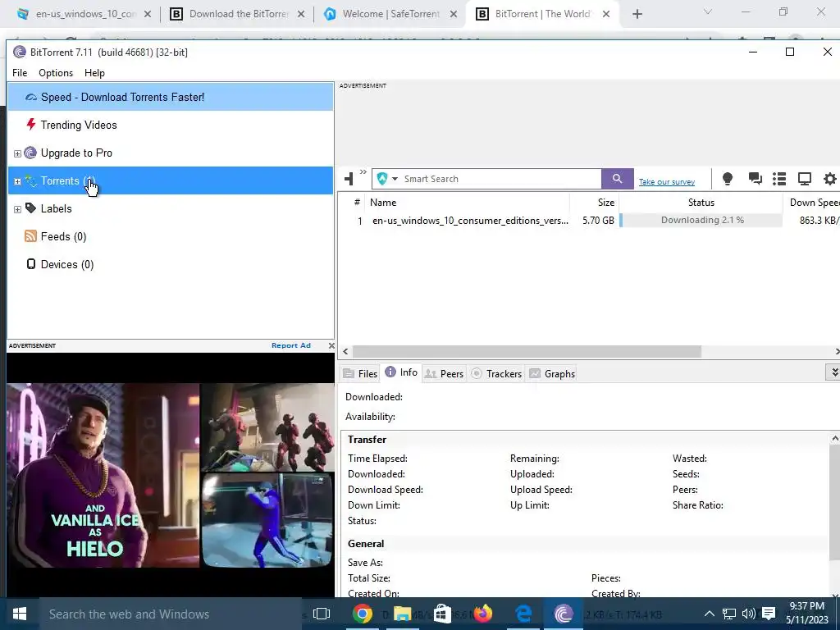
Task: Click the purple Smart Search magnifier button
Action: pos(617,179)
